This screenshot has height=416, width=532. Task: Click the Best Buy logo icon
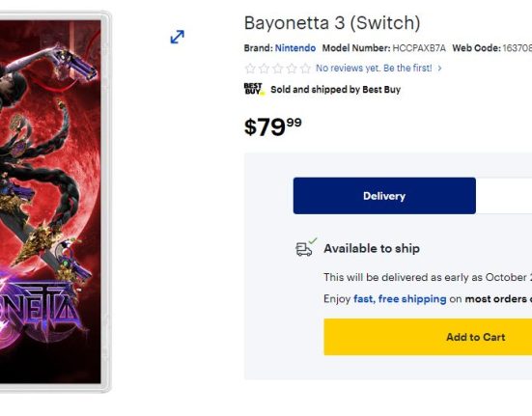coord(254,89)
